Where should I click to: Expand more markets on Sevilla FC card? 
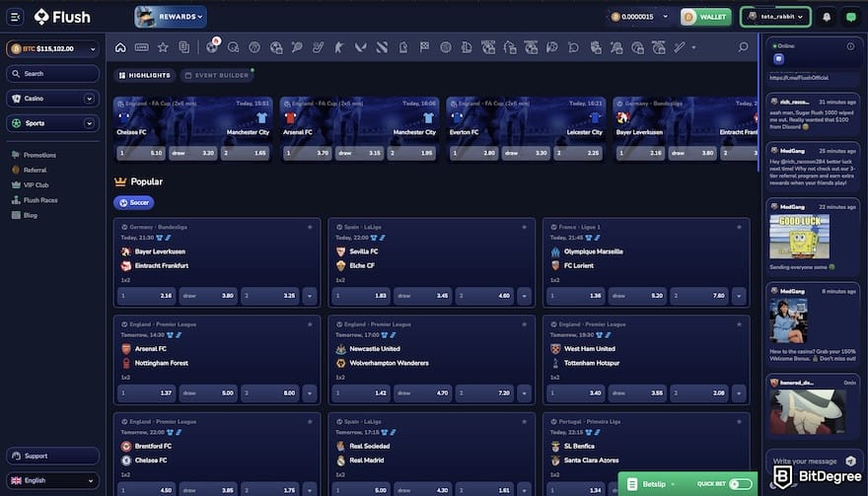524,296
